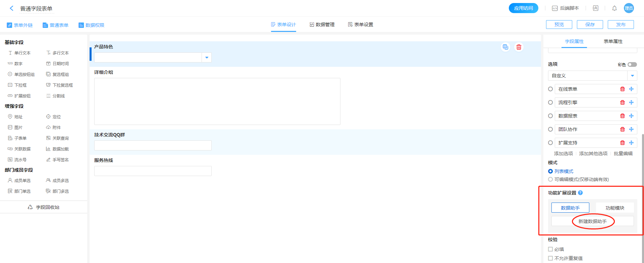Viewport: 644px width, 263px height.
Task: Delete the 在线表单 option
Action: [x=622, y=89]
